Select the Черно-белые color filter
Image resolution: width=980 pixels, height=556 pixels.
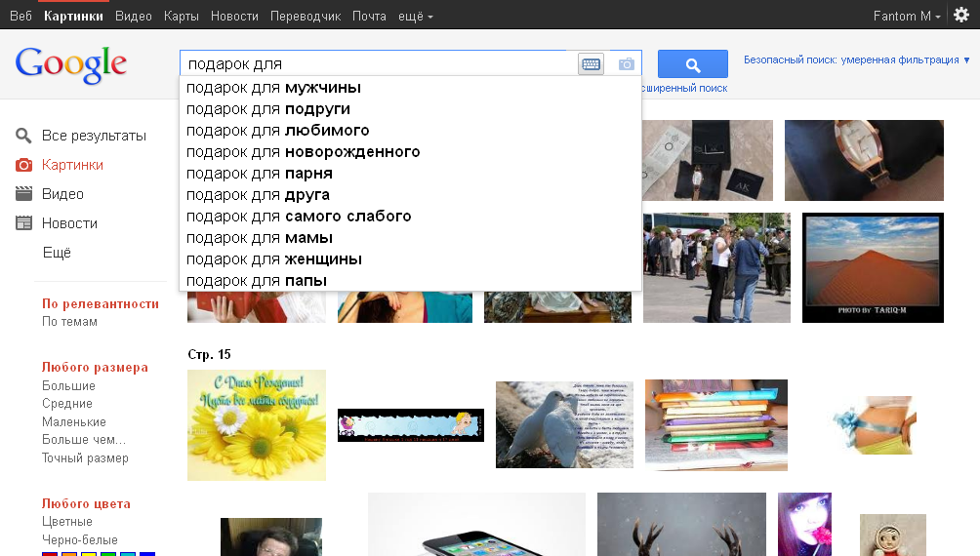(79, 539)
